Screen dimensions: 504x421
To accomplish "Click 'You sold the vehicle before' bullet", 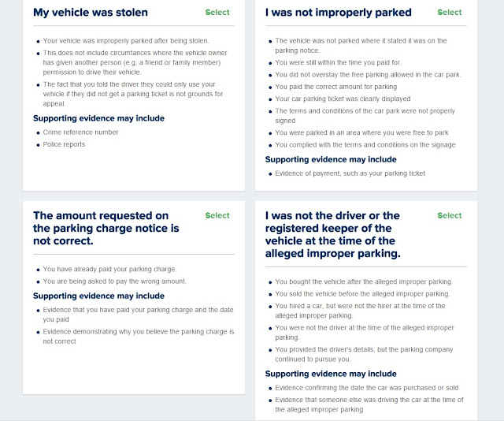I will click(x=362, y=293).
